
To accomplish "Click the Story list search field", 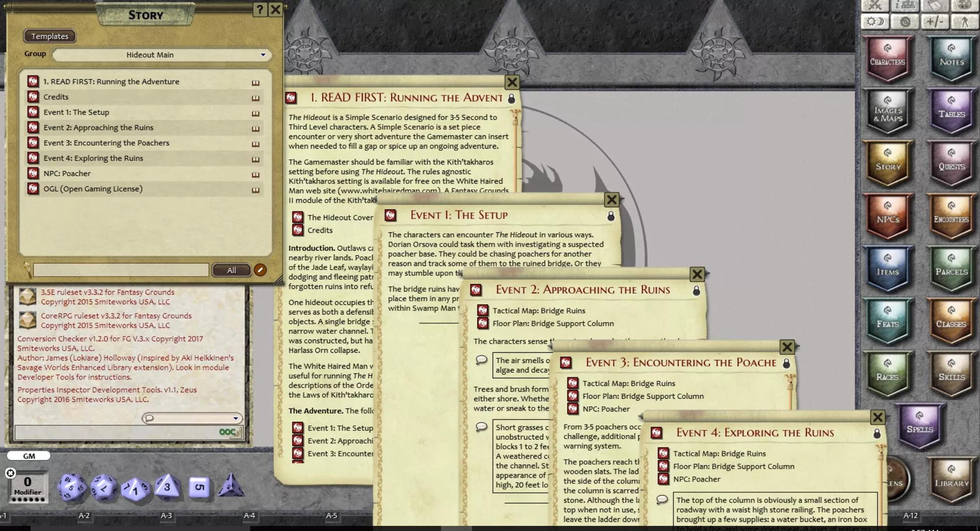I will click(x=121, y=270).
